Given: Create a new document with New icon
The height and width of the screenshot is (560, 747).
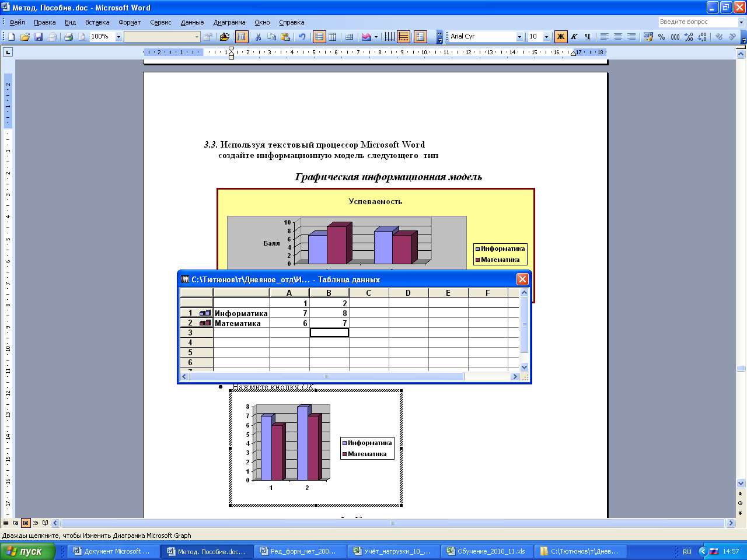Looking at the screenshot, I should point(11,37).
